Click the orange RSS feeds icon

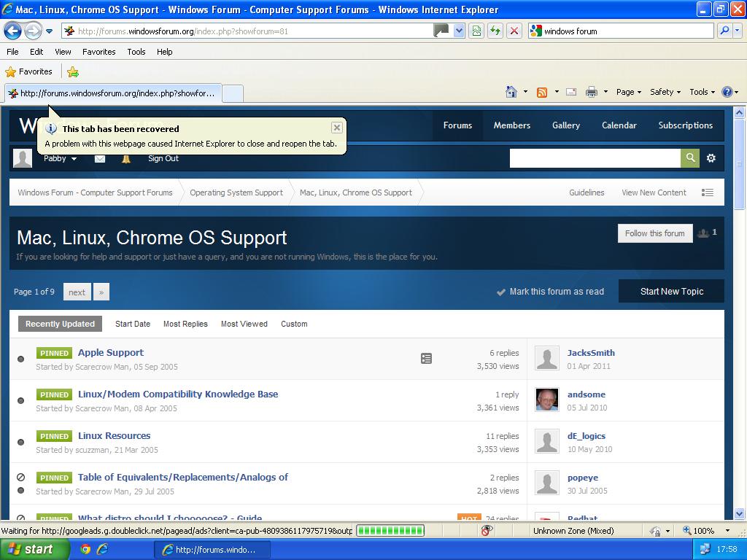click(x=542, y=93)
